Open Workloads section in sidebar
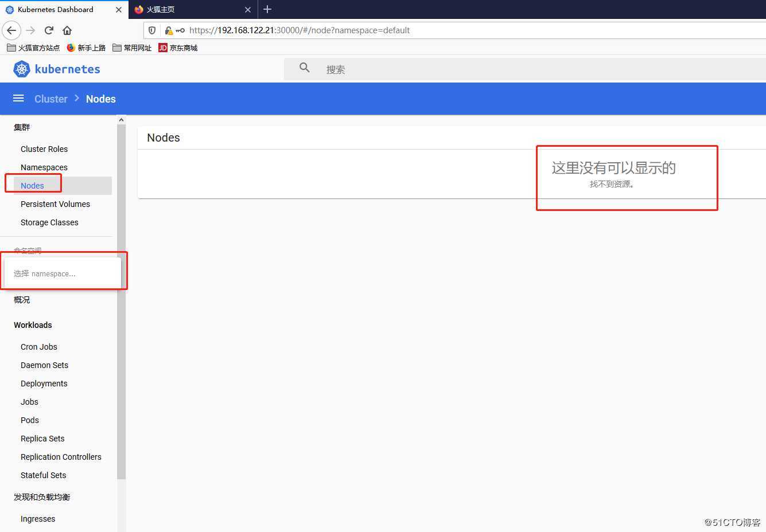Image resolution: width=766 pixels, height=532 pixels. [x=33, y=325]
